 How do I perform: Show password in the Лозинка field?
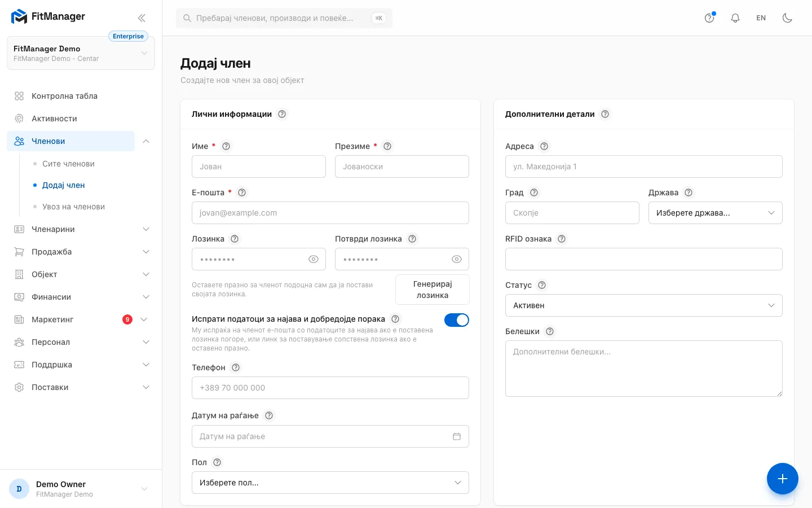click(x=314, y=259)
